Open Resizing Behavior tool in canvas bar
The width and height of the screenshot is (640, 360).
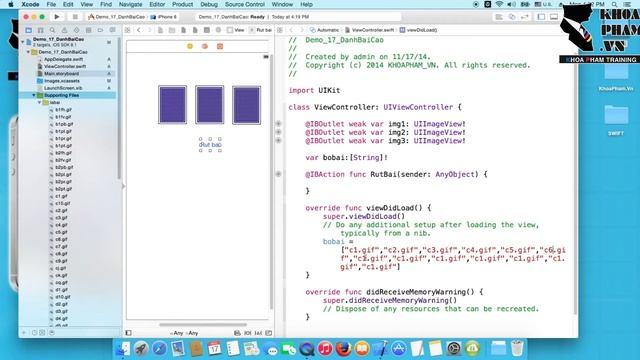269,333
